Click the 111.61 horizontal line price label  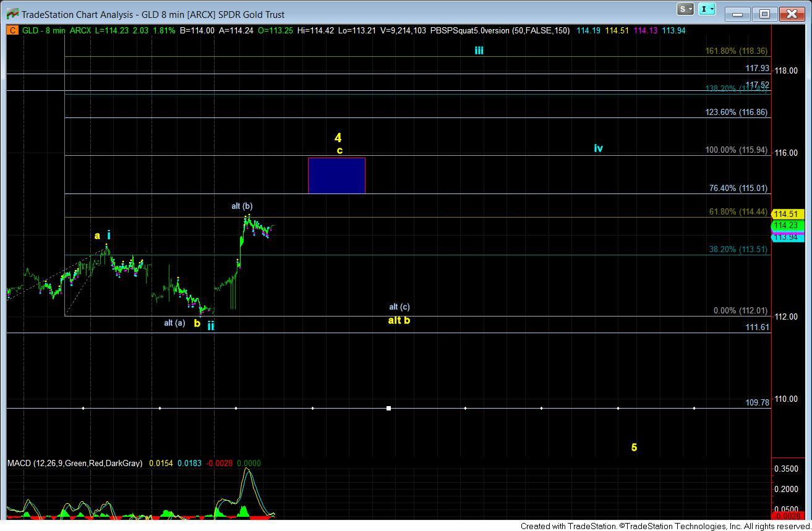click(x=757, y=328)
